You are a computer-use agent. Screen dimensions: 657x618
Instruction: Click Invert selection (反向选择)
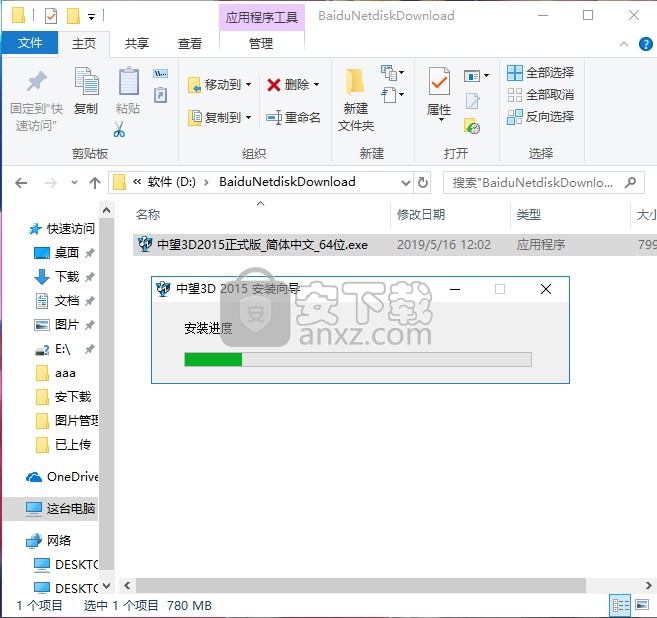(541, 116)
